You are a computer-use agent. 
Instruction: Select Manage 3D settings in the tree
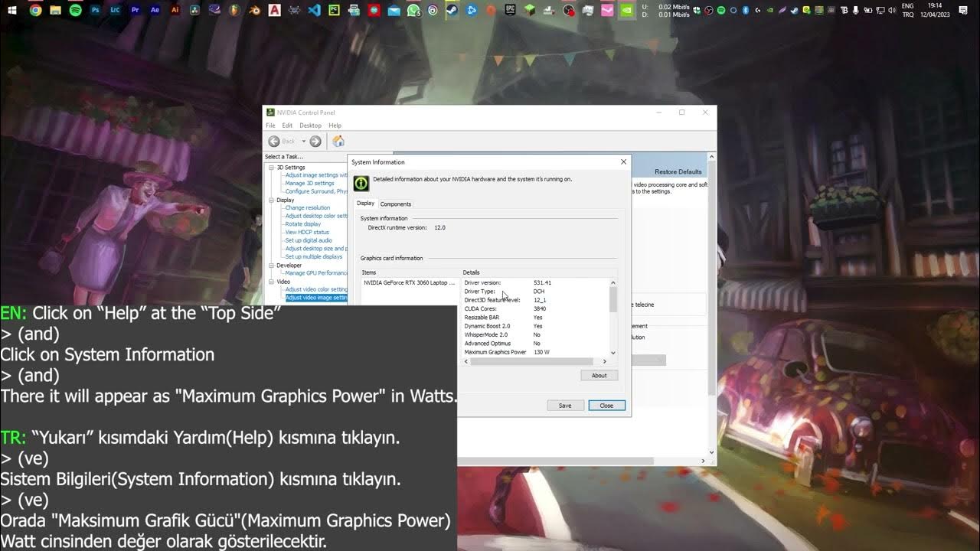(x=309, y=184)
